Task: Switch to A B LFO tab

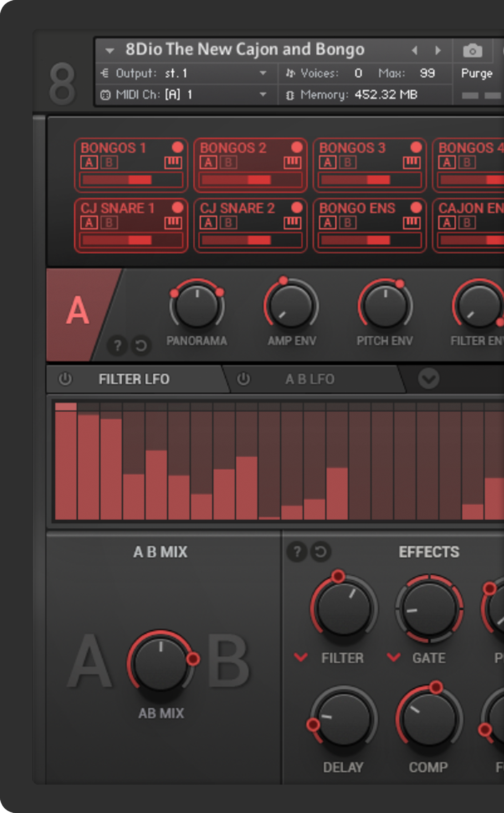Action: coord(310,379)
